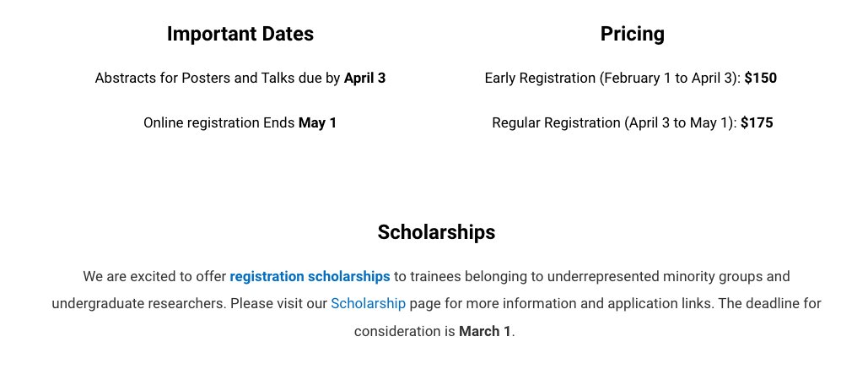Select the $150 early registration price
The height and width of the screenshot is (369, 868).
pyautogui.click(x=761, y=79)
